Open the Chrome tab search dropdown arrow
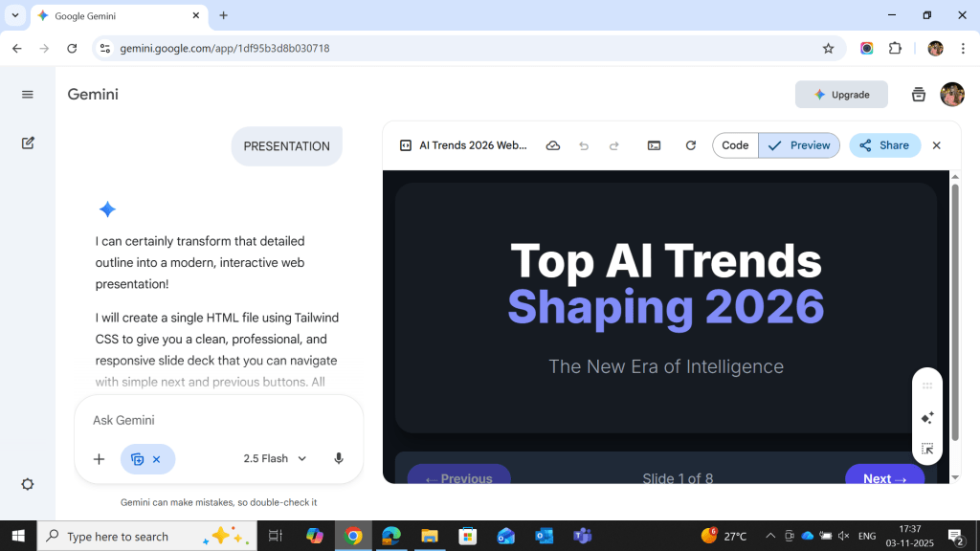 click(15, 16)
